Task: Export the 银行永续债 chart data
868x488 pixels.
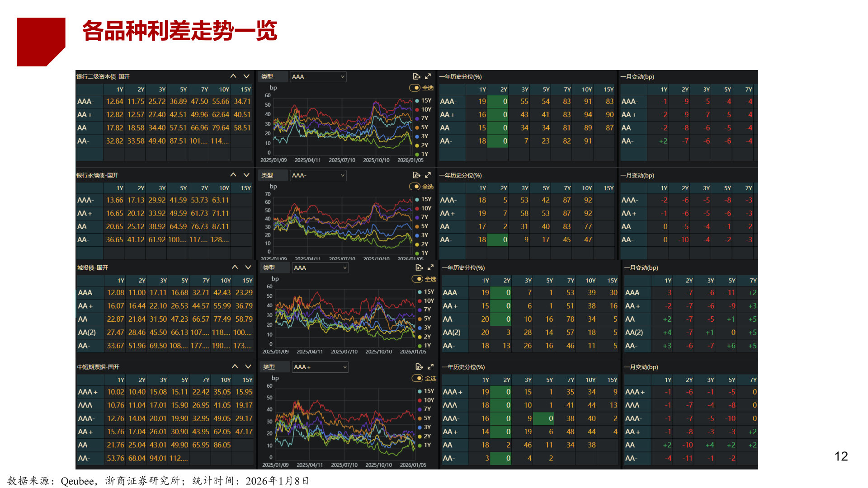Action: pos(416,175)
